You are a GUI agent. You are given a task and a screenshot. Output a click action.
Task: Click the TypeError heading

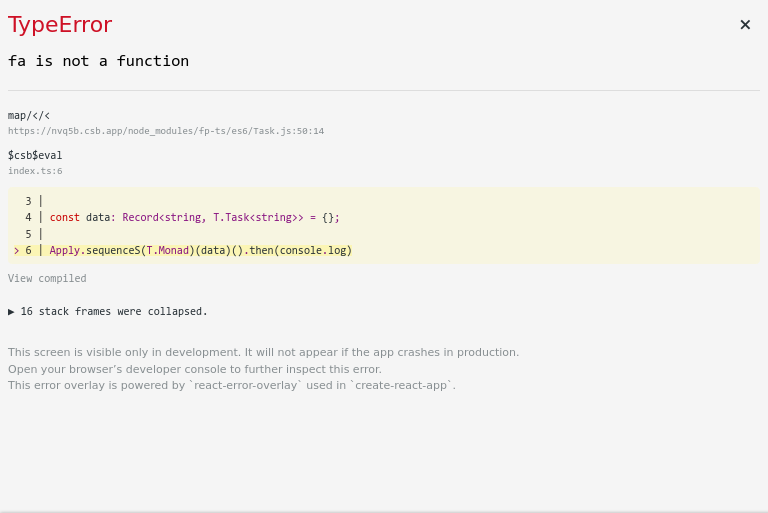point(60,24)
